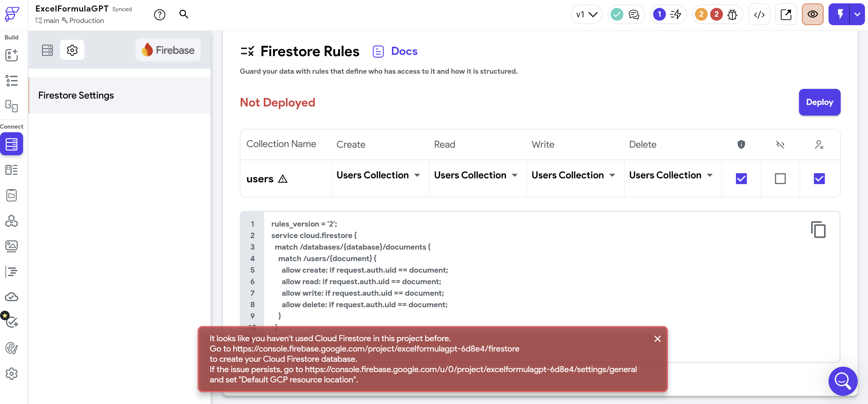Open the Docs link

coord(395,51)
